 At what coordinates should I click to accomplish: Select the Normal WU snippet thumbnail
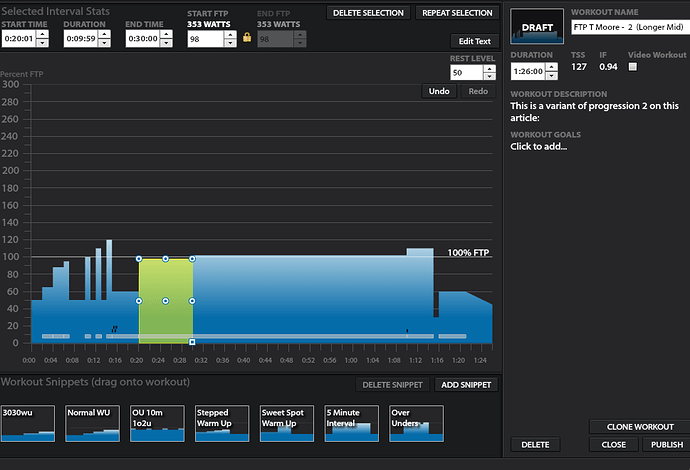pyautogui.click(x=92, y=423)
